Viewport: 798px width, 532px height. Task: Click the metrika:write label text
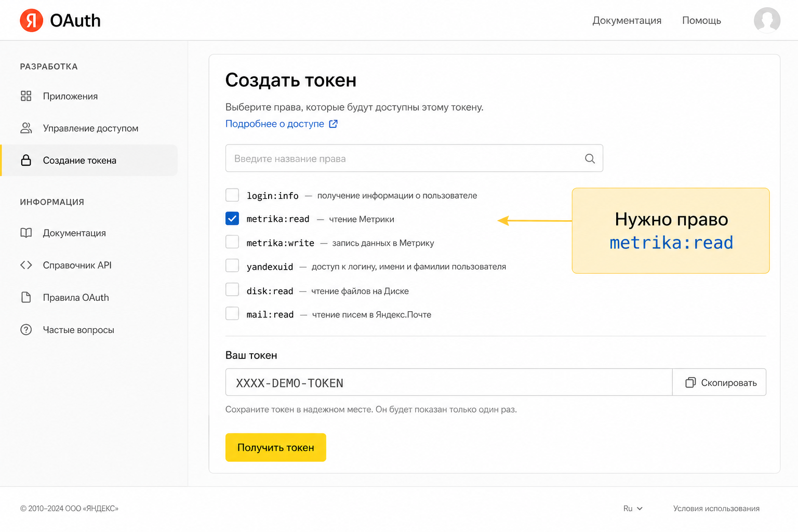pyautogui.click(x=281, y=243)
